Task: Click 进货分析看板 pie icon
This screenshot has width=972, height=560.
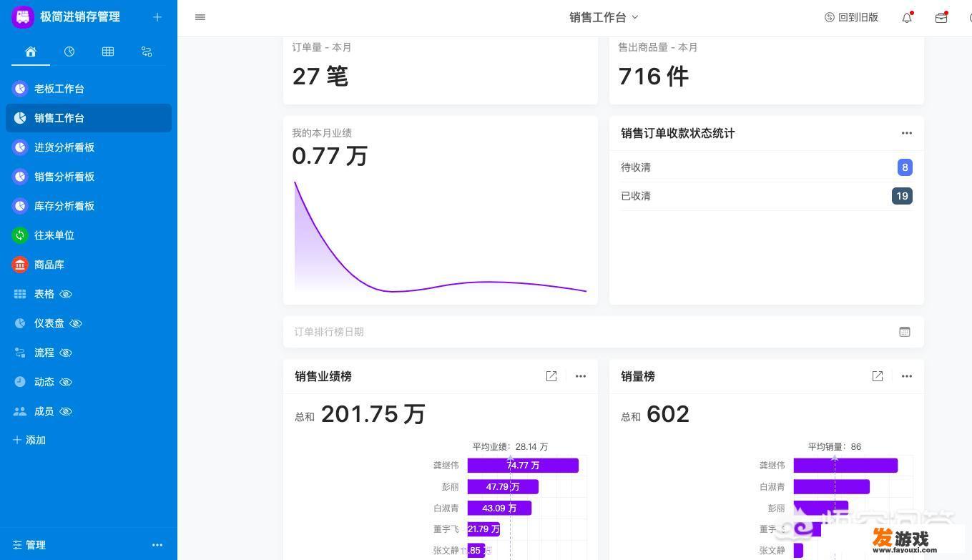Action: pos(20,147)
